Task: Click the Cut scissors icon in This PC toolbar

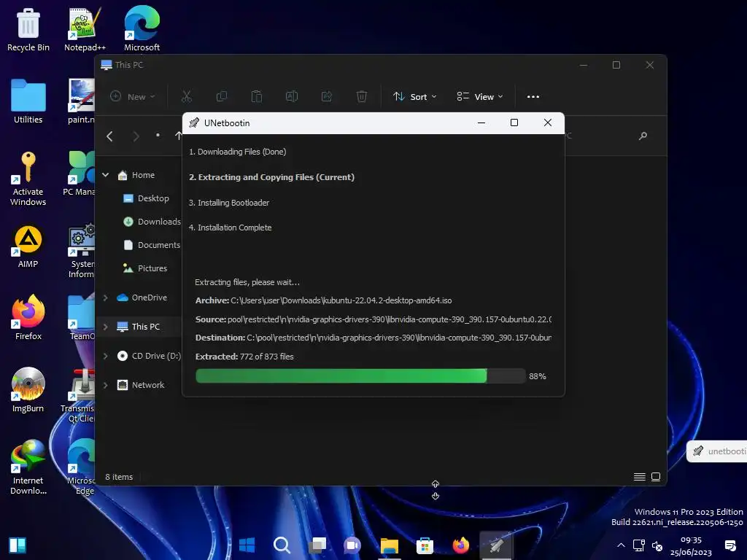Action: click(x=186, y=97)
